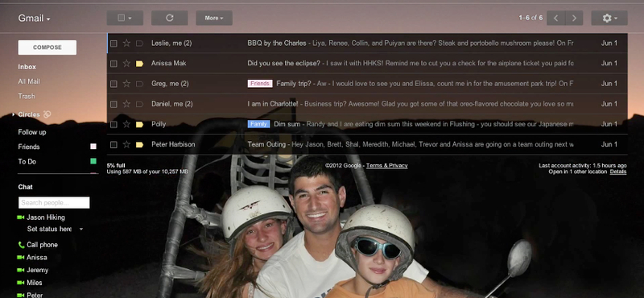Viewport: 644px width, 298px height.
Task: Toggle importance marker on Polly email
Action: tap(139, 124)
